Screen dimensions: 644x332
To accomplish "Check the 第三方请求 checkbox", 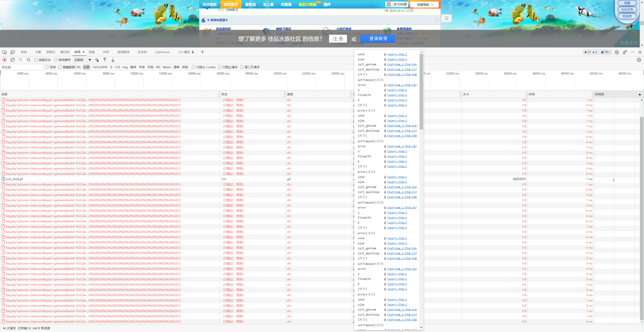I will [x=241, y=67].
